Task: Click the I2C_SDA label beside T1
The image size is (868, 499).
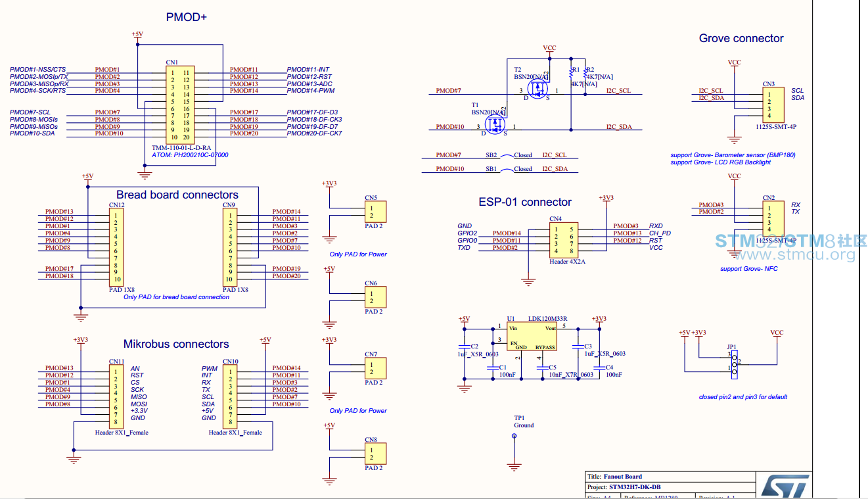Action: pos(619,126)
